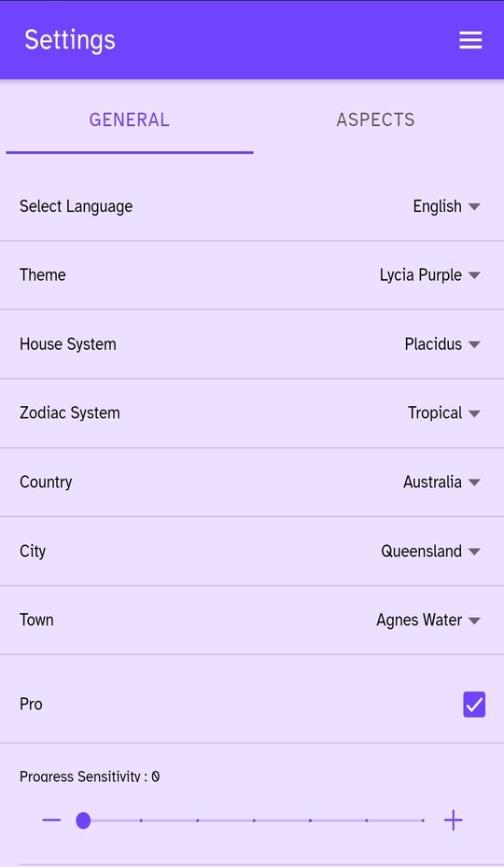The height and width of the screenshot is (867, 504).
Task: Tap the Settings title in header
Action: point(70,40)
